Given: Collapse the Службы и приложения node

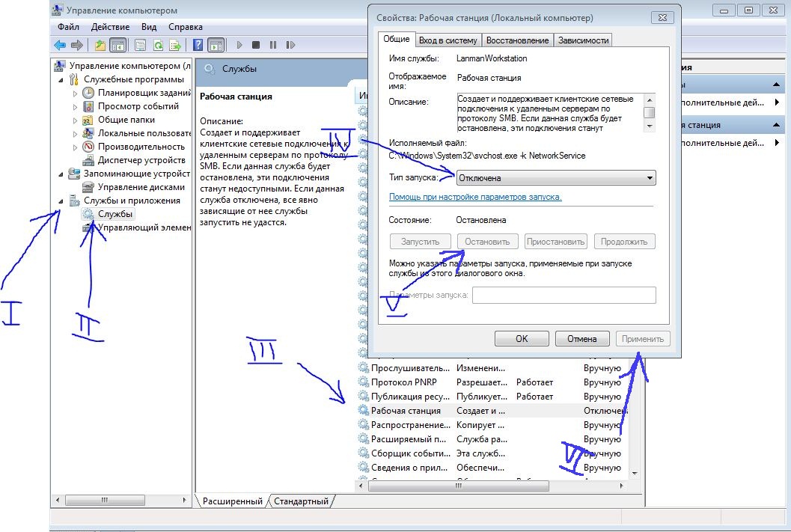Looking at the screenshot, I should (61, 201).
